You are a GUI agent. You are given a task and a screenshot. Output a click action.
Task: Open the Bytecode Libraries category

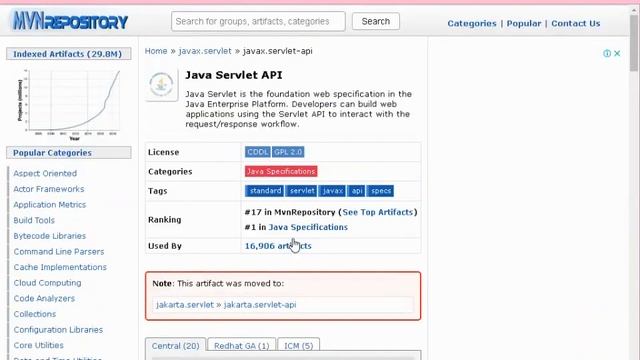pos(50,236)
